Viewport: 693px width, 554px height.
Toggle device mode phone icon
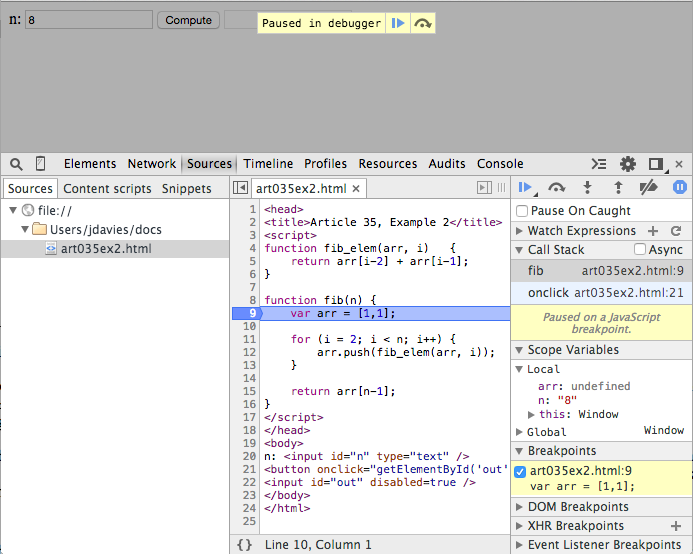[40, 164]
